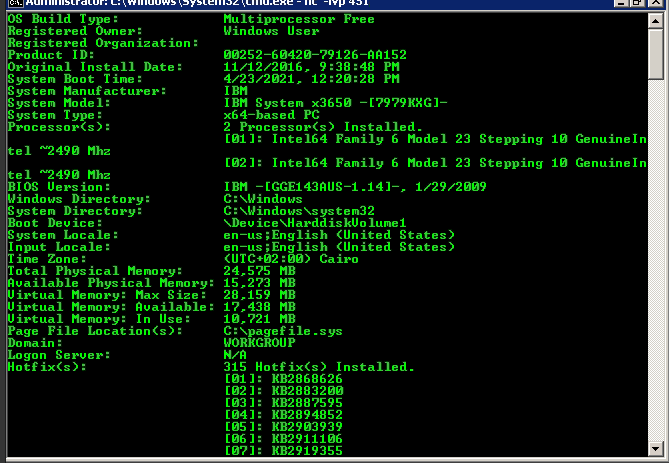The height and width of the screenshot is (463, 669).
Task: Click hotfix entry [01]: KB2868626
Action: pos(283,379)
